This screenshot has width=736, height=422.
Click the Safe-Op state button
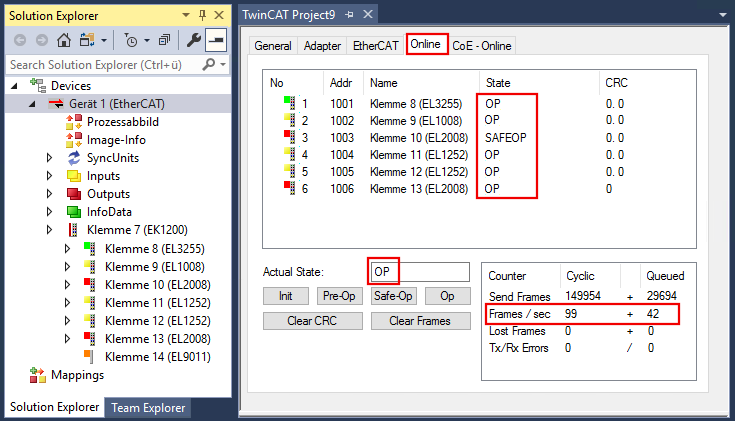coord(393,296)
